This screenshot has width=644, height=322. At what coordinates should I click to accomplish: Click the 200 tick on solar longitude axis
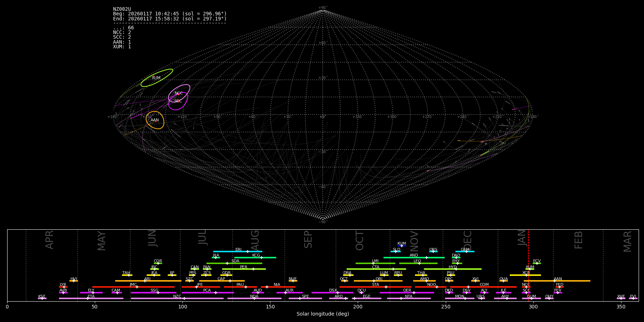click(x=358, y=307)
